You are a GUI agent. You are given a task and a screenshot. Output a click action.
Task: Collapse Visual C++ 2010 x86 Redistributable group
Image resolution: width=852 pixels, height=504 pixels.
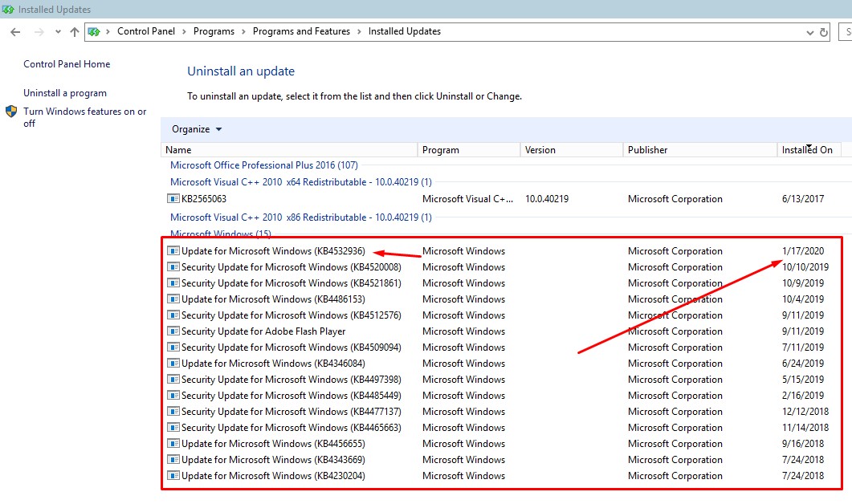point(301,217)
